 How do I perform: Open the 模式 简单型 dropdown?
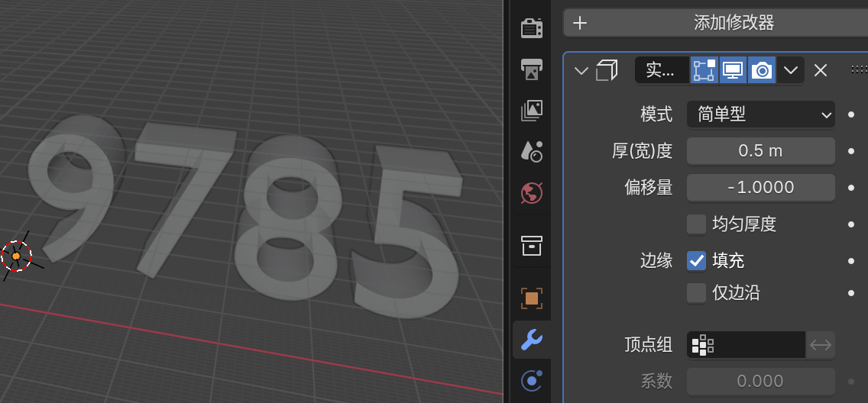(x=760, y=114)
